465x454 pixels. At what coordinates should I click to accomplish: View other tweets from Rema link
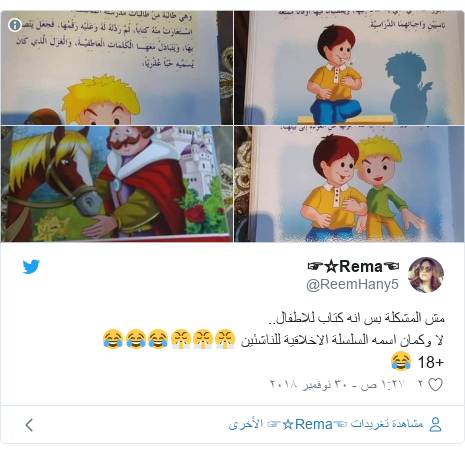(x=326, y=424)
